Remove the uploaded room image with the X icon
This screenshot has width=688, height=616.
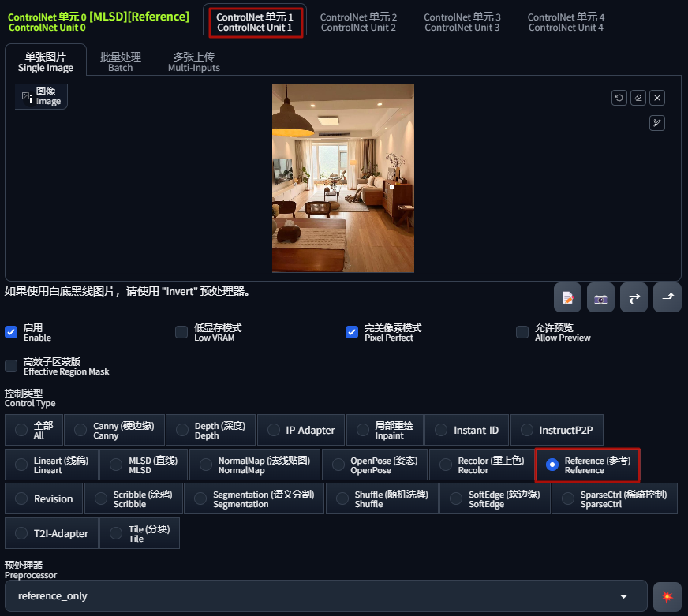pyautogui.click(x=657, y=97)
